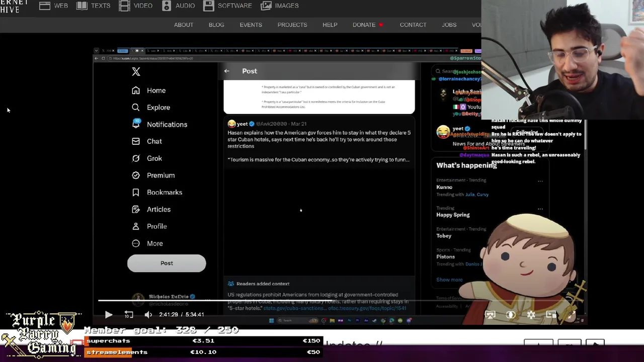
Task: Toggle the player contrast theme icon
Action: pyautogui.click(x=511, y=315)
